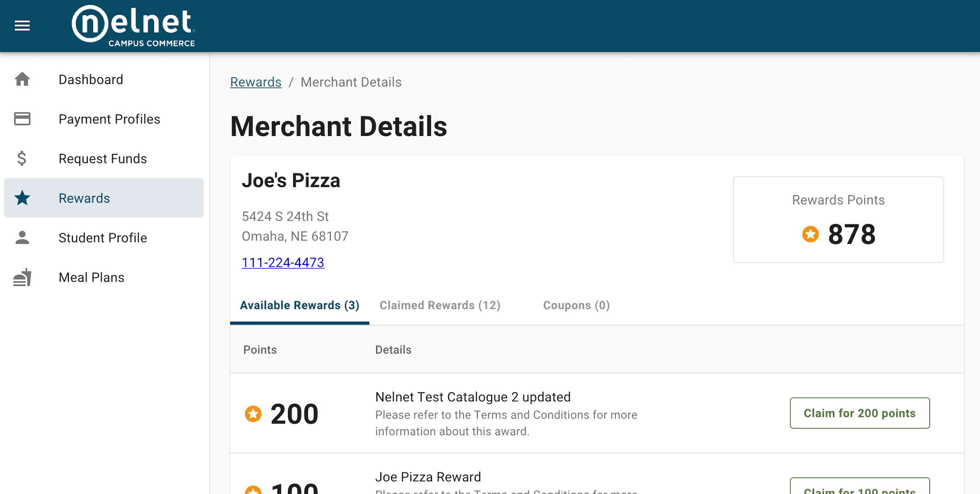This screenshot has height=494, width=980.
Task: Call the 111-224-4473 phone link
Action: pos(283,263)
